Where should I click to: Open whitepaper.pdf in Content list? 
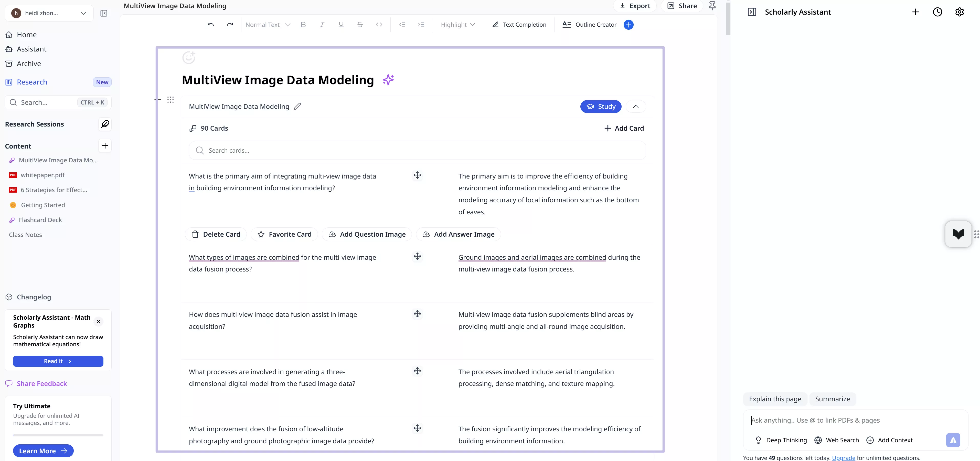coord(42,175)
